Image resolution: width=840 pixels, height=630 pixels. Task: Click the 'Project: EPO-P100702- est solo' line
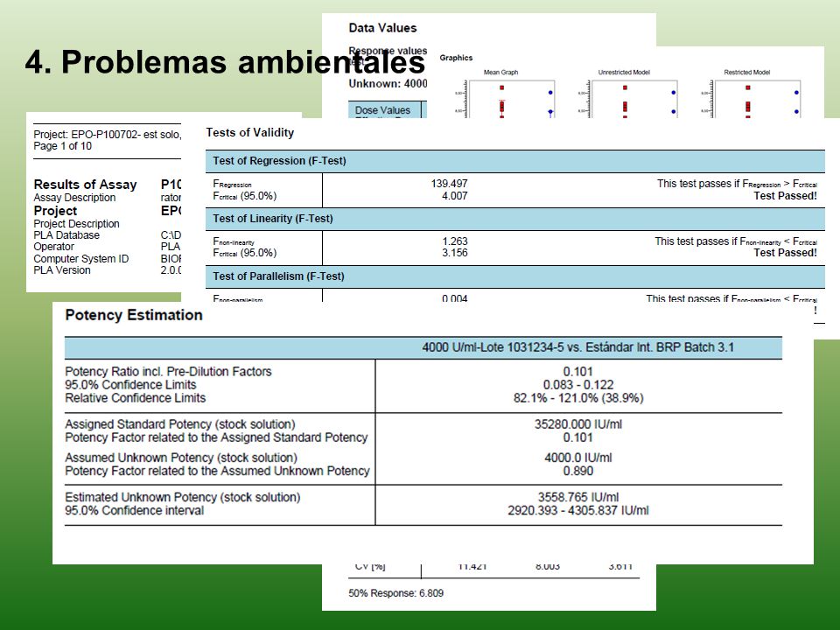(x=107, y=135)
